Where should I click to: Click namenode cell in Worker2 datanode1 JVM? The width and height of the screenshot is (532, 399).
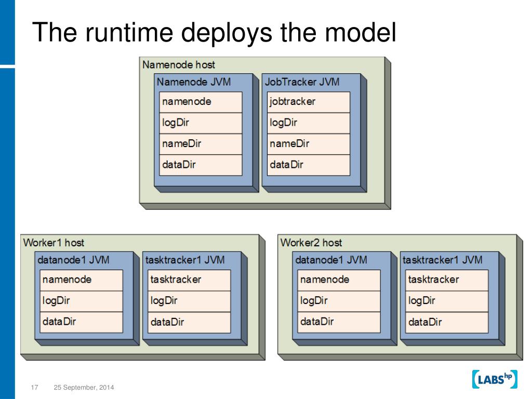339,280
